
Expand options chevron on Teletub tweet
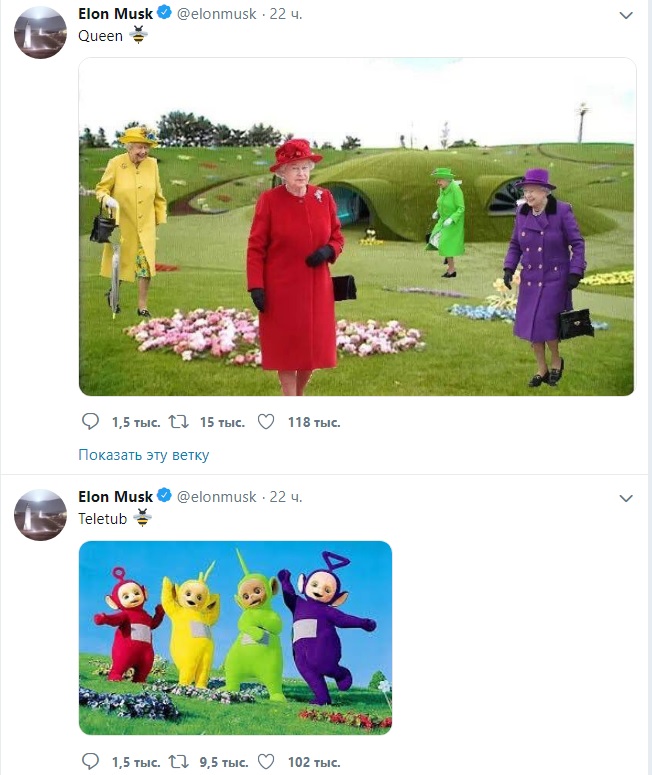[626, 498]
